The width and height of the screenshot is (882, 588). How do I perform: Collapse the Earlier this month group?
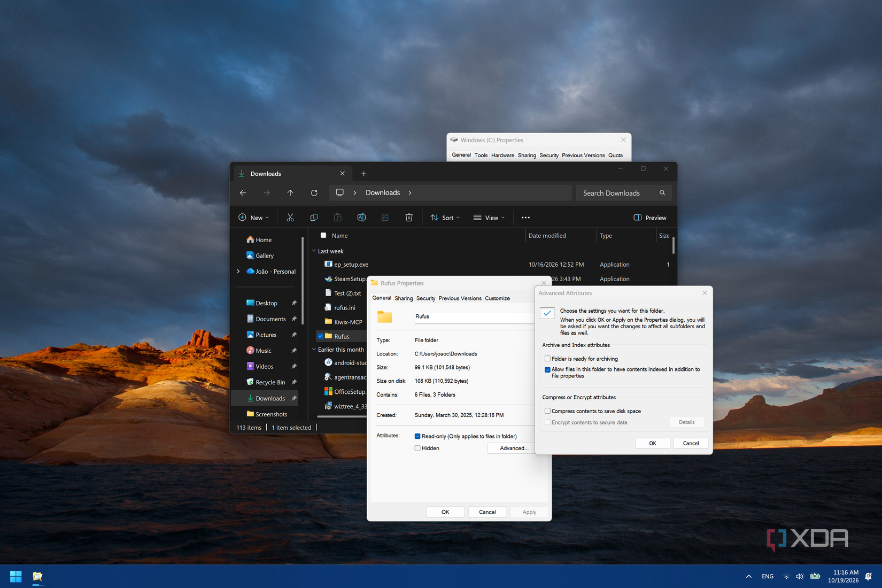[314, 350]
